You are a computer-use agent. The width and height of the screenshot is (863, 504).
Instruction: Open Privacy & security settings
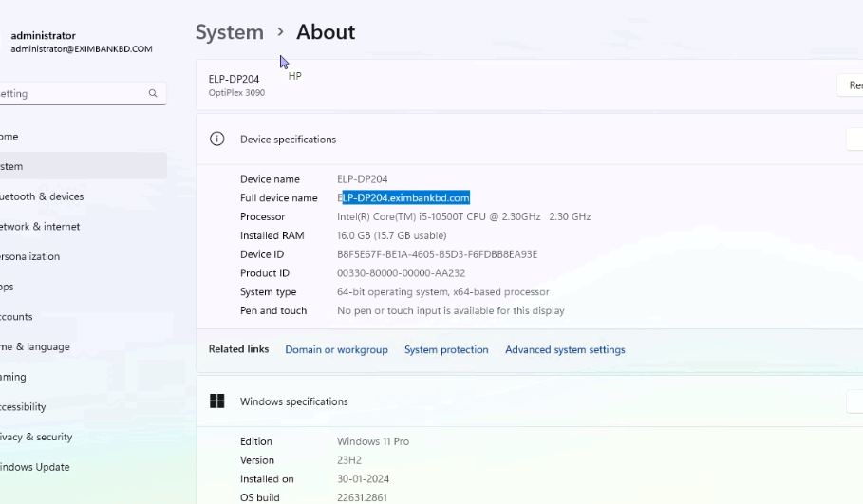[x=38, y=438]
